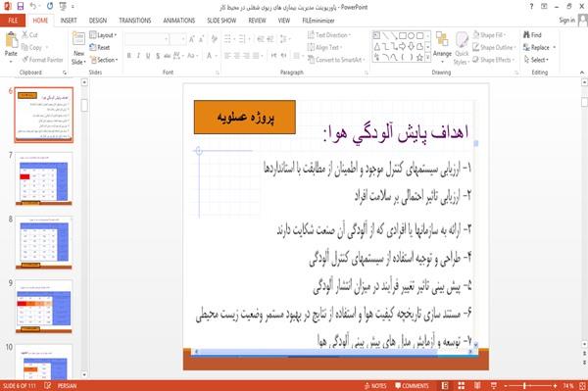Decrease font size icon
This screenshot has width=588, height=391.
(201, 39)
